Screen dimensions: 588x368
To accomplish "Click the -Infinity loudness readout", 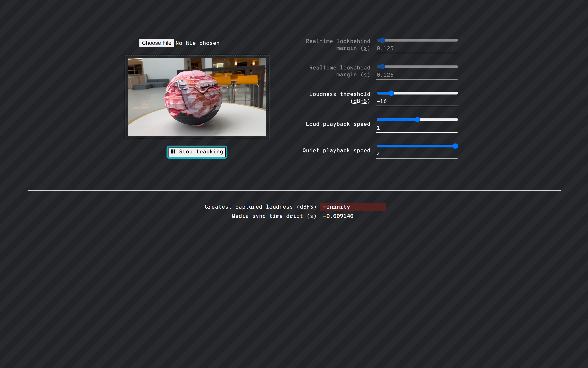I will point(353,207).
